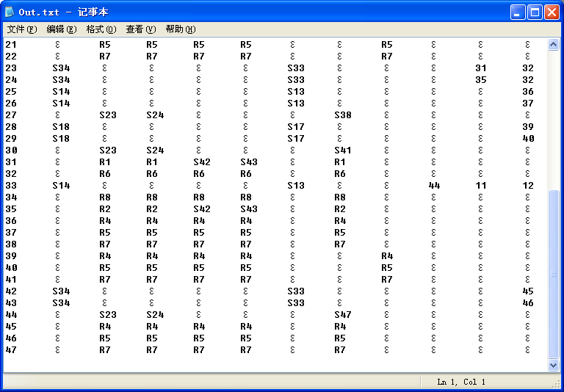Click S17 in row 29

click(296, 139)
